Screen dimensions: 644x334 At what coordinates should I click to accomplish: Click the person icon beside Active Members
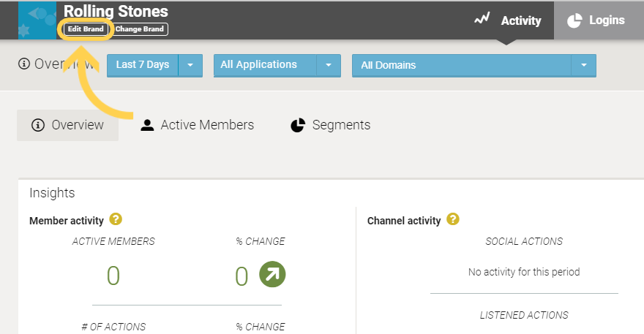tap(147, 125)
